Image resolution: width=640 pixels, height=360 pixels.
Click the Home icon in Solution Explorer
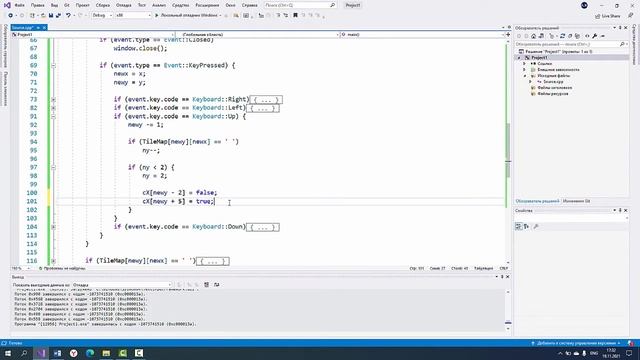click(x=533, y=36)
